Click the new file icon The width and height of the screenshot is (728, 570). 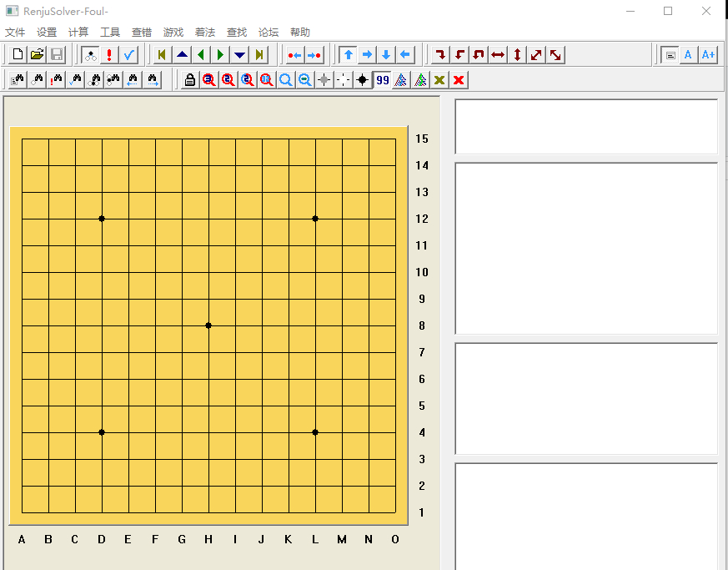(x=18, y=55)
